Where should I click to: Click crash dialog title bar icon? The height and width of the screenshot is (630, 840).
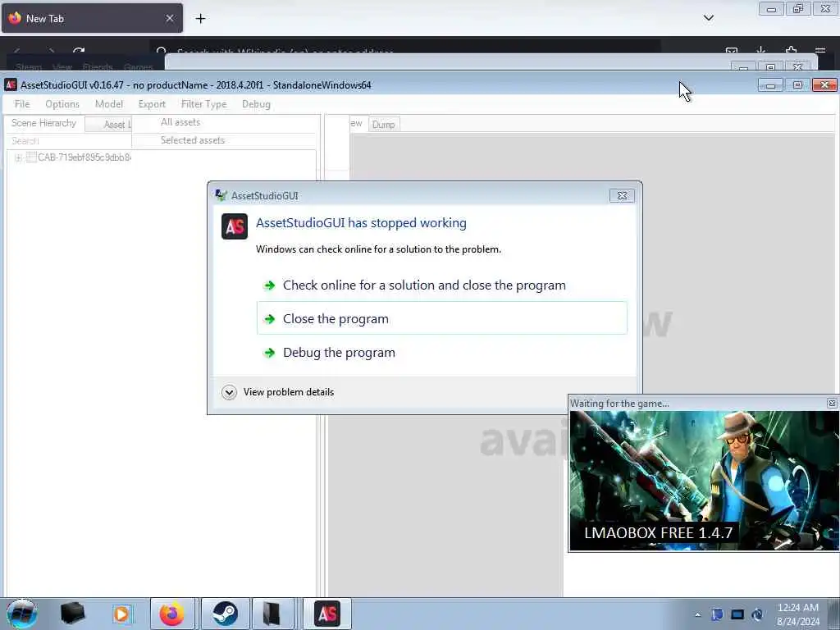pyautogui.click(x=221, y=195)
